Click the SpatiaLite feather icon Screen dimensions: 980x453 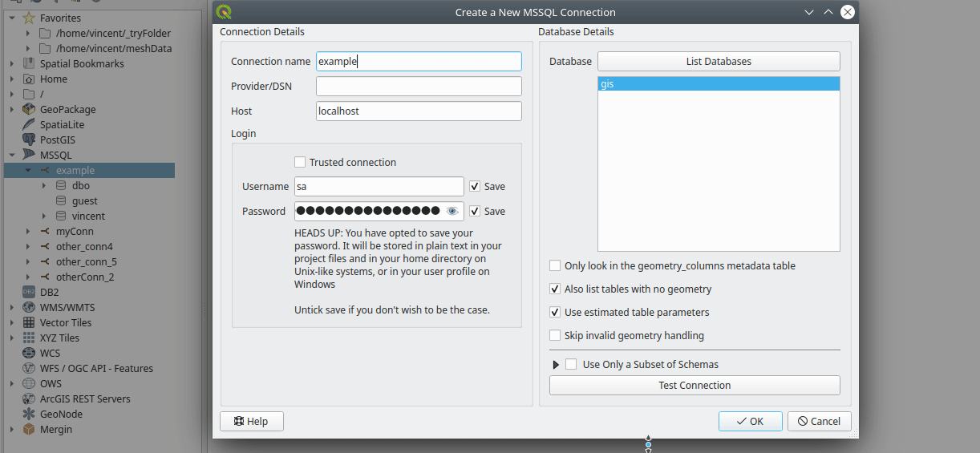coord(29,124)
